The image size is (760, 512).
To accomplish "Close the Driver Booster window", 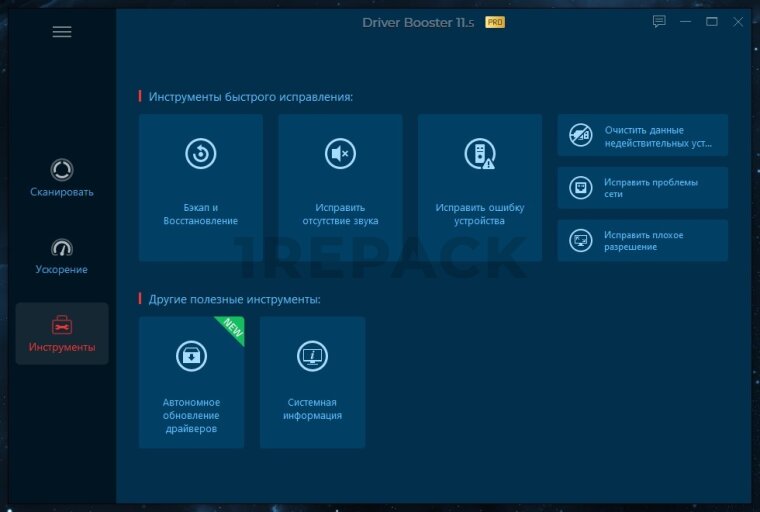I will pos(738,22).
